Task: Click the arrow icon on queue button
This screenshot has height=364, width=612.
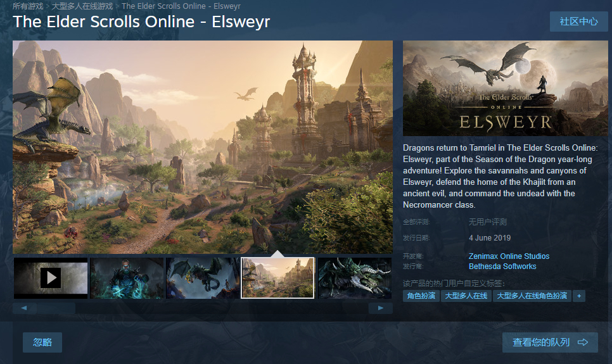Action: pyautogui.click(x=583, y=342)
